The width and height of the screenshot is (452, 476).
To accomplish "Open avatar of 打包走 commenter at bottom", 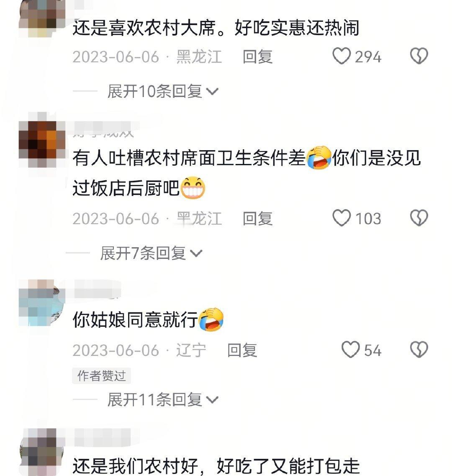I will click(x=42, y=452).
